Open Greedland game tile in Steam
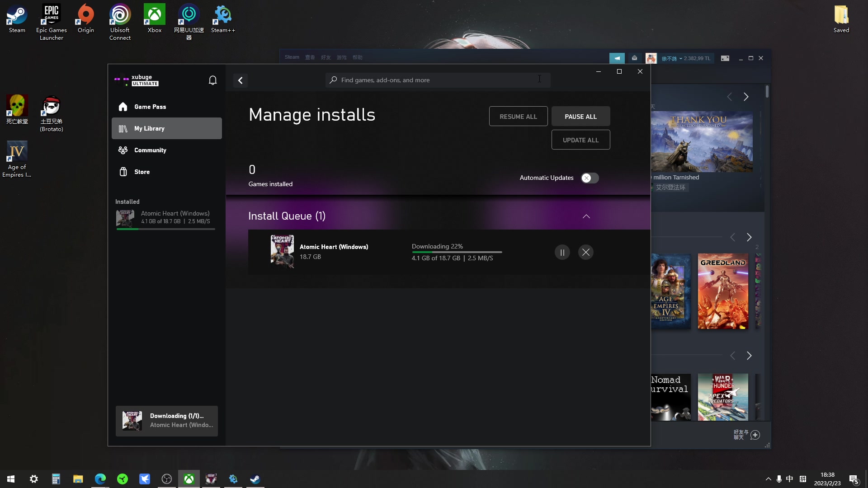Image resolution: width=868 pixels, height=488 pixels. tap(723, 291)
